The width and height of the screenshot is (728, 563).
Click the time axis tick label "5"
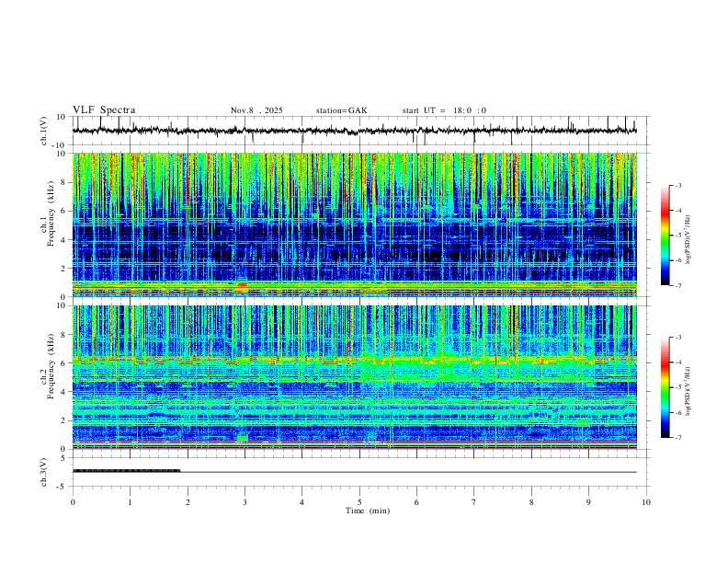(x=359, y=502)
